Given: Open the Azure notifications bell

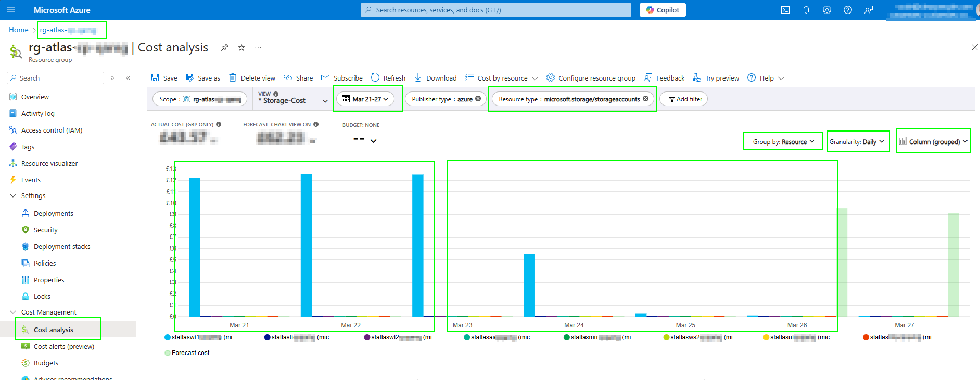Looking at the screenshot, I should tap(806, 10).
